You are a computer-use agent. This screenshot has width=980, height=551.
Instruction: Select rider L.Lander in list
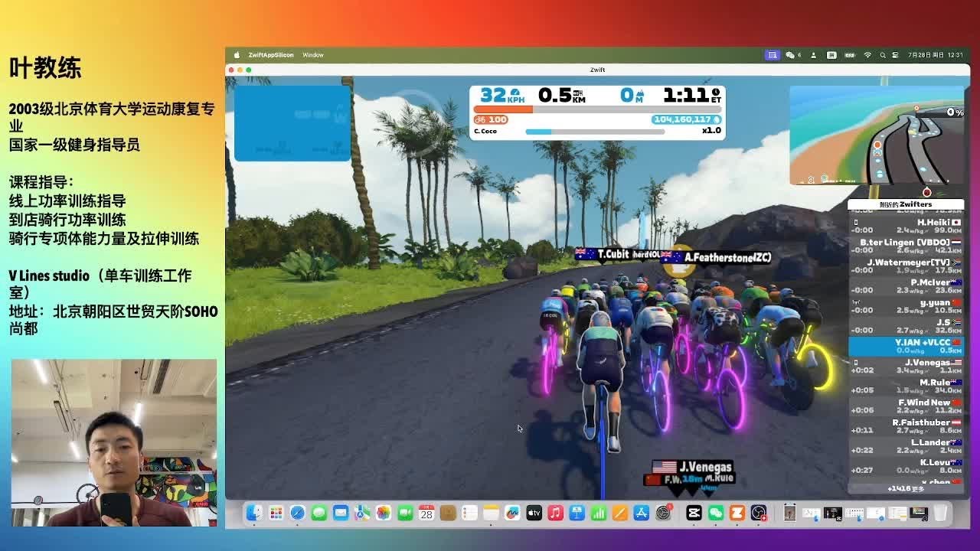906,445
